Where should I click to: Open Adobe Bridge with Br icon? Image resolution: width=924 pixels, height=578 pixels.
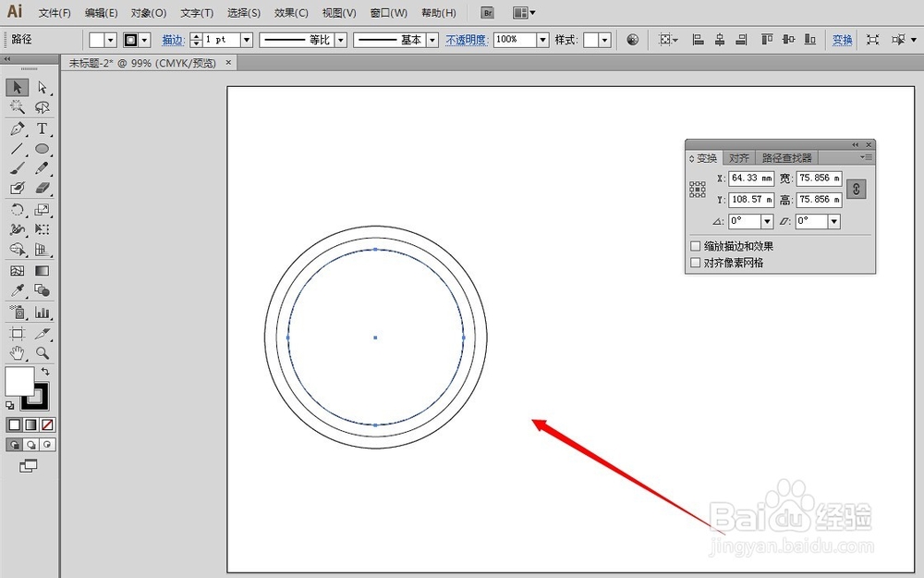coord(487,12)
